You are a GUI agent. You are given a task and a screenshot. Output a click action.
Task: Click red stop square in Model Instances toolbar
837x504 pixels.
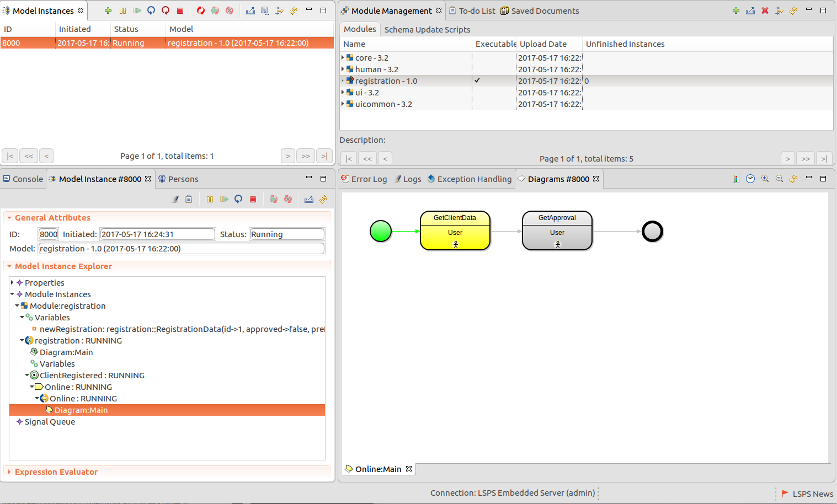[180, 10]
